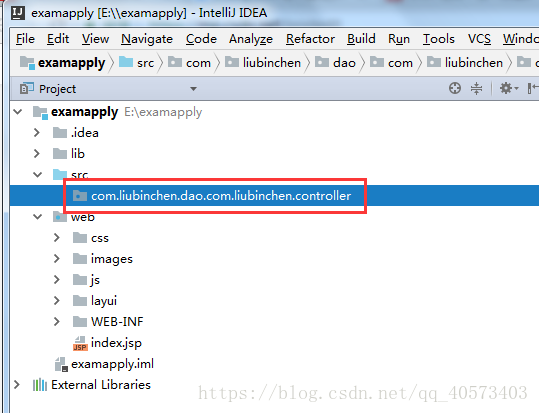539x413 pixels.
Task: Select the index.jsp file
Action: (x=116, y=343)
